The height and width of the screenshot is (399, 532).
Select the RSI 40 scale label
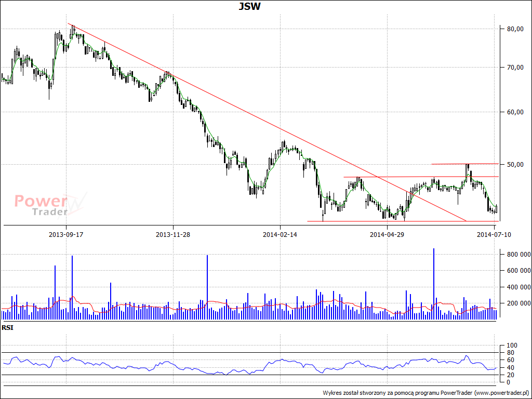(510, 367)
